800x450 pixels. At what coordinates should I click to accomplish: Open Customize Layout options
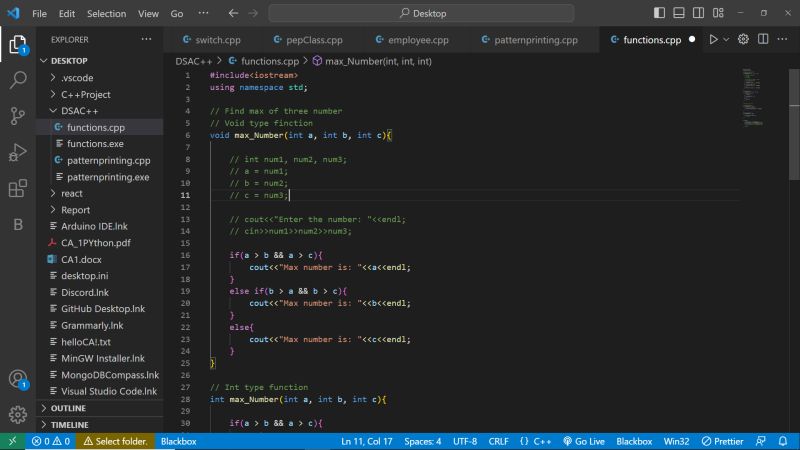click(718, 13)
